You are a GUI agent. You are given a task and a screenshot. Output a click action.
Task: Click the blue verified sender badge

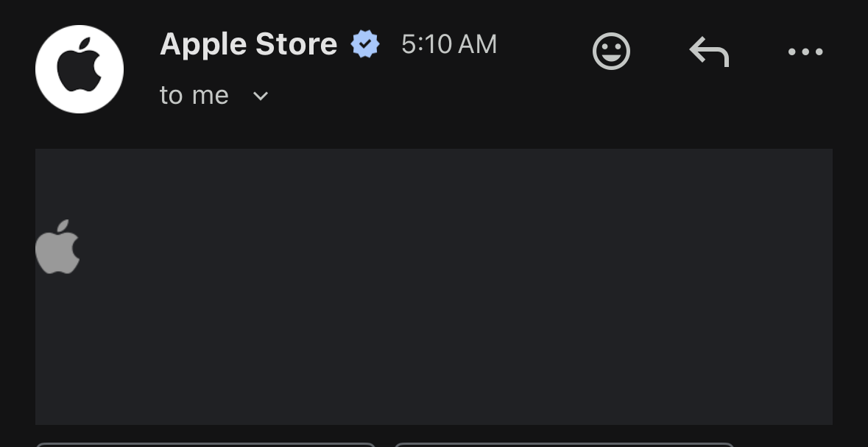(x=365, y=44)
